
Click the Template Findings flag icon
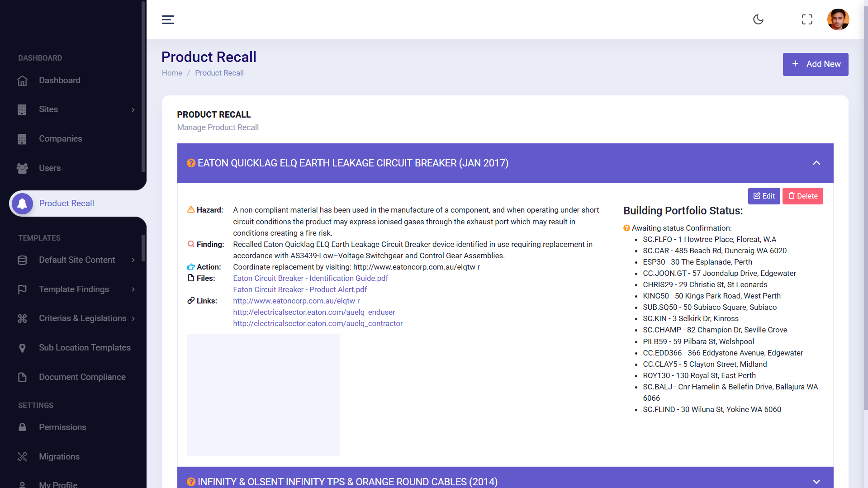(x=22, y=289)
